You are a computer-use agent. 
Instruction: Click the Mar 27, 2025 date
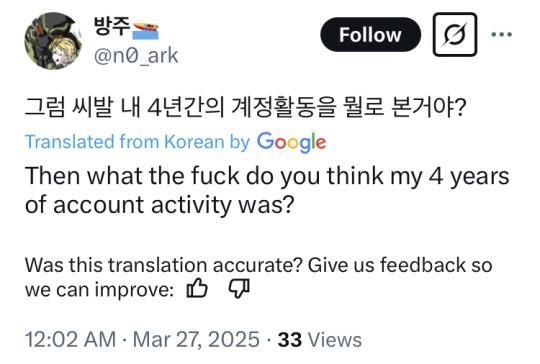196,340
